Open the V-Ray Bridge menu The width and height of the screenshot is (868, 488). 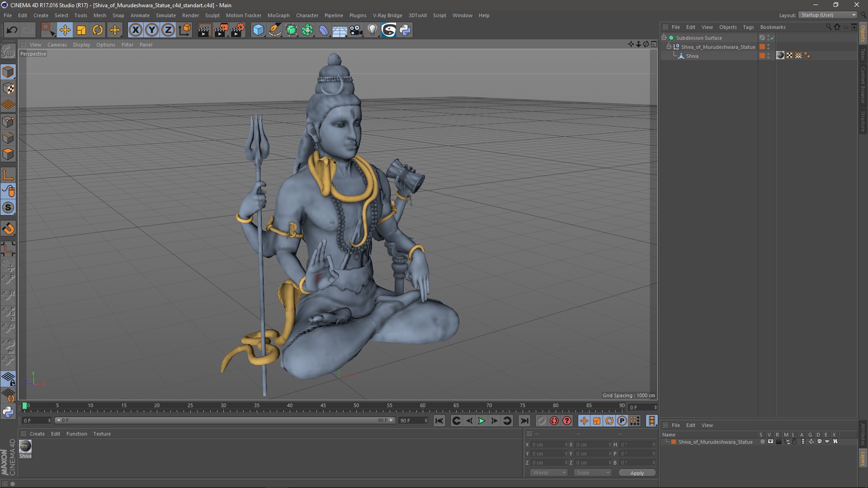(x=387, y=15)
